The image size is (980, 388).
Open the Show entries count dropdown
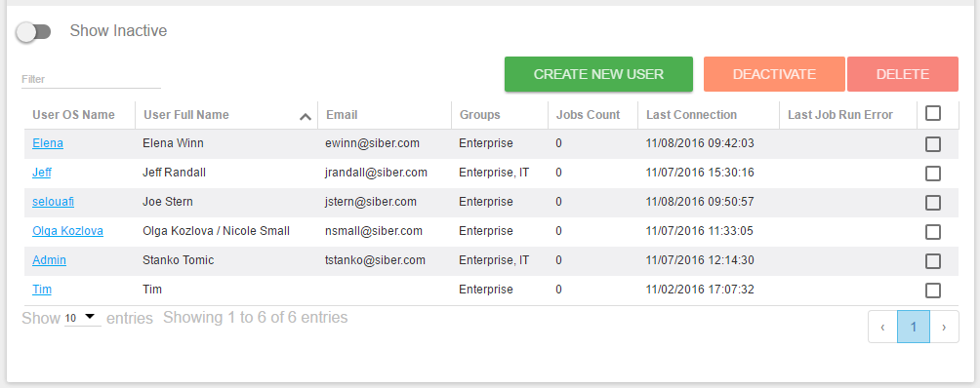pos(83,318)
